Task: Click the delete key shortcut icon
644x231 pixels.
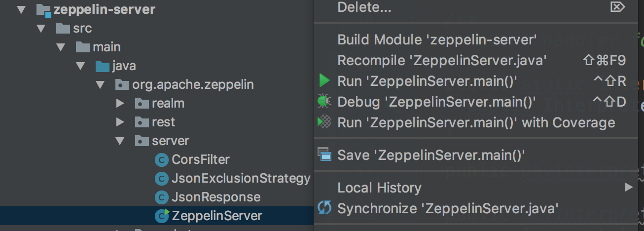Action: tap(617, 7)
